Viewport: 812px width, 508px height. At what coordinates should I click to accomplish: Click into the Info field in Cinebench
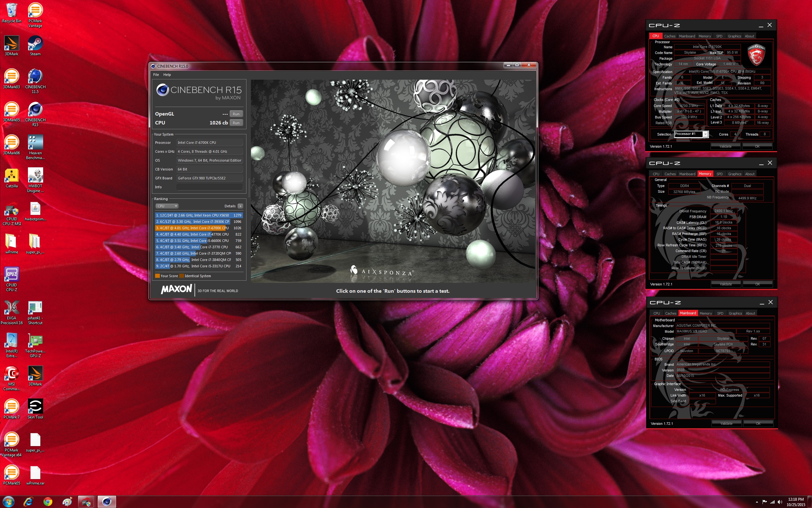tap(209, 187)
